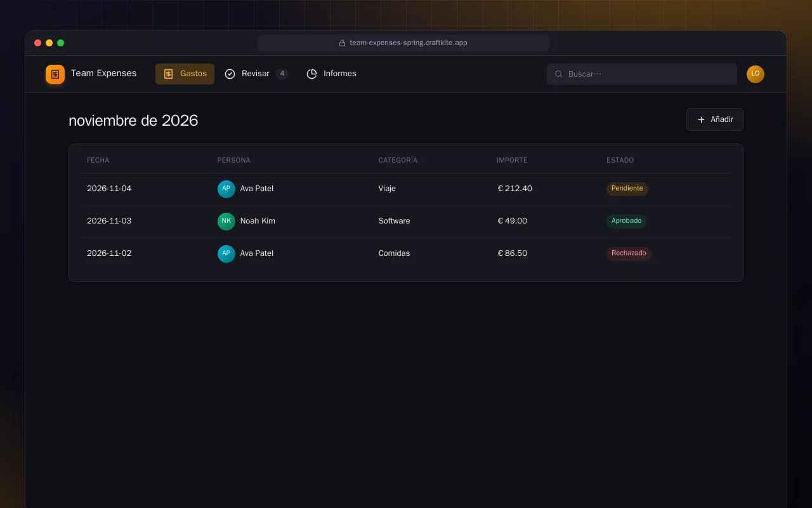Click the AP avatar in the Comidas row

[x=226, y=254]
